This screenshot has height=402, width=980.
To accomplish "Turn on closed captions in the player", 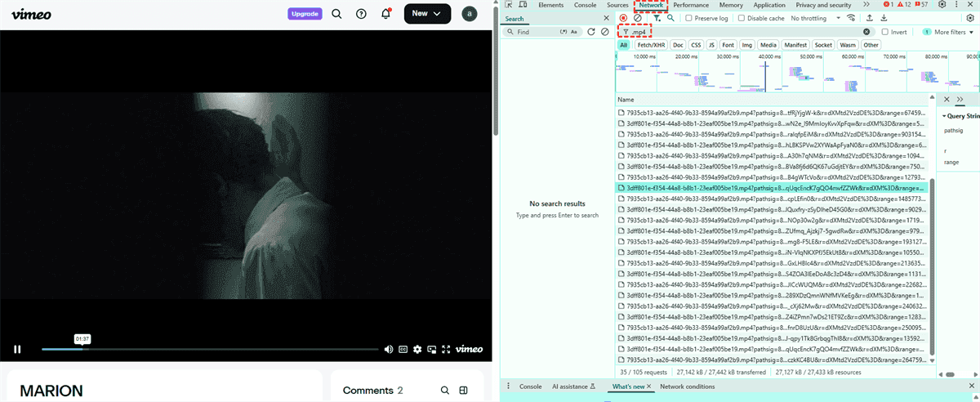I will pyautogui.click(x=403, y=349).
